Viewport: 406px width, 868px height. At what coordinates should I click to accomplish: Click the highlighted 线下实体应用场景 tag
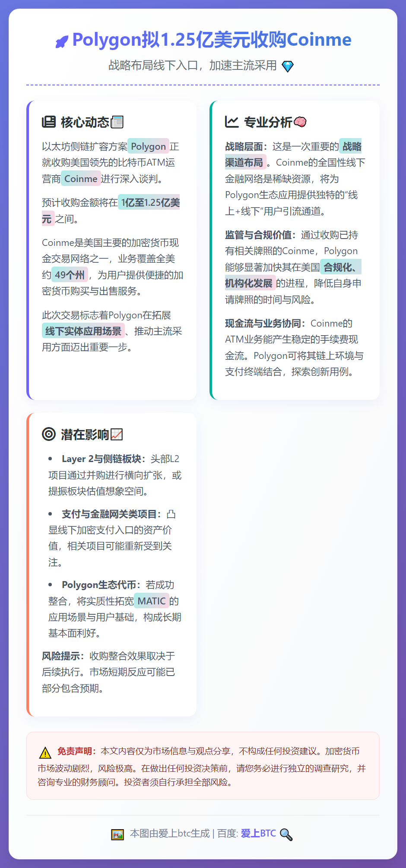[83, 331]
